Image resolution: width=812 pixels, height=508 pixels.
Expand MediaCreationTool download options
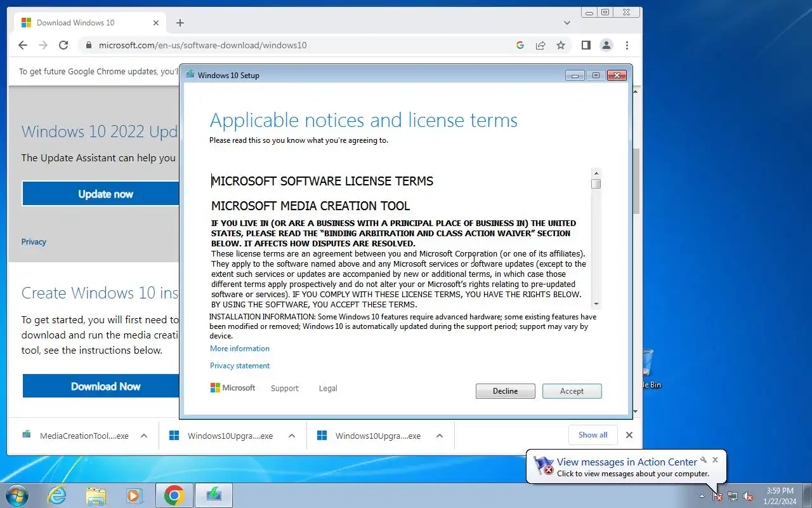[144, 436]
